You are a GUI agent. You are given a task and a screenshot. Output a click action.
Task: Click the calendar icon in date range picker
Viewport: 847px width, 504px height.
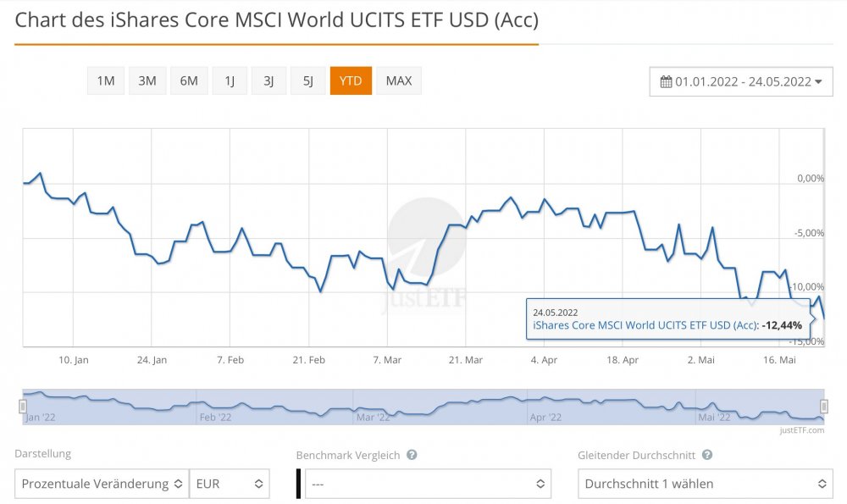[x=667, y=81]
